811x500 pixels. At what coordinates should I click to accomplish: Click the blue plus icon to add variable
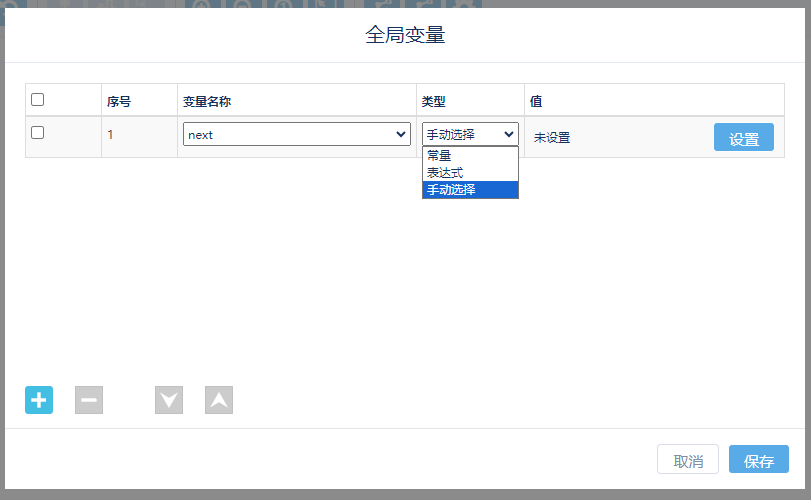point(39,400)
